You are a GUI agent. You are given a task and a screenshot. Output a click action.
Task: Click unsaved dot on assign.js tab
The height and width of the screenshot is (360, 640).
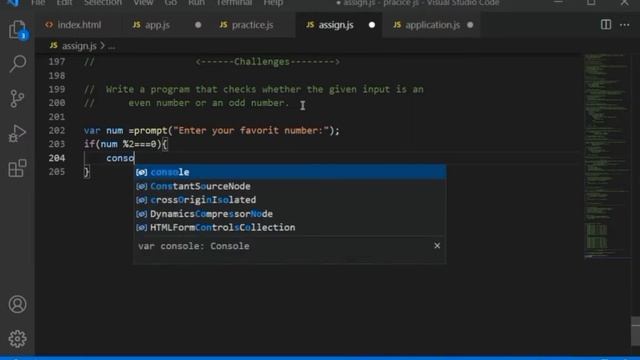coord(372,25)
